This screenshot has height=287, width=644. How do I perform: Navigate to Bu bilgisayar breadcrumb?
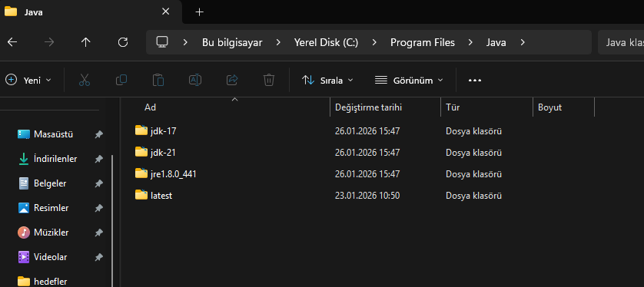click(232, 42)
